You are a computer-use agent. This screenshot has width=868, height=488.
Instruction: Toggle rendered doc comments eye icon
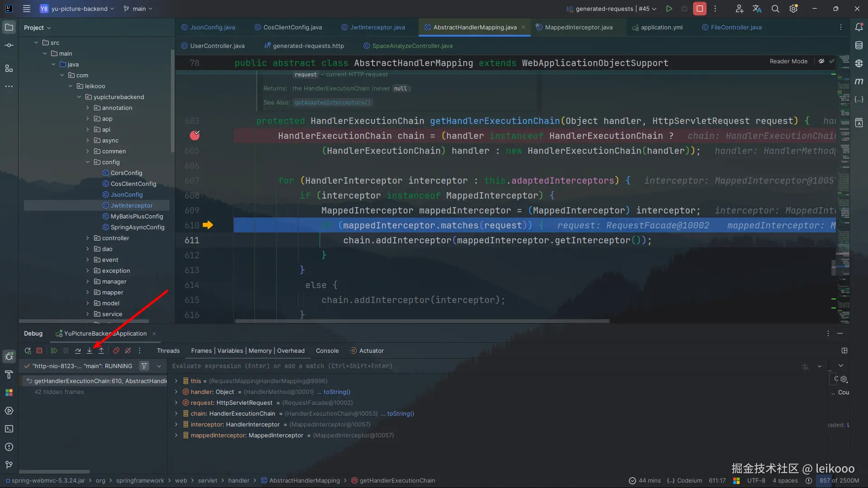coord(821,62)
